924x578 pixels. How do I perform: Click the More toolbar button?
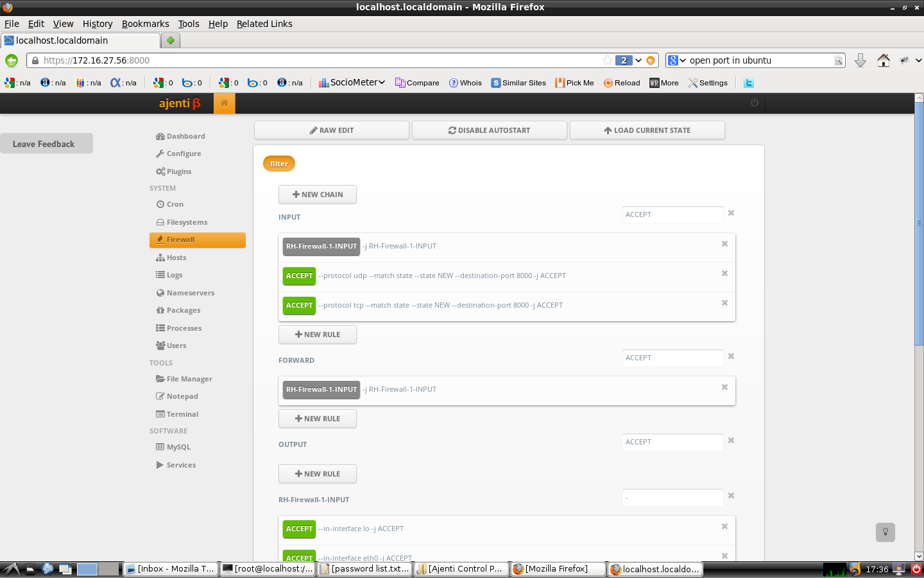click(664, 83)
